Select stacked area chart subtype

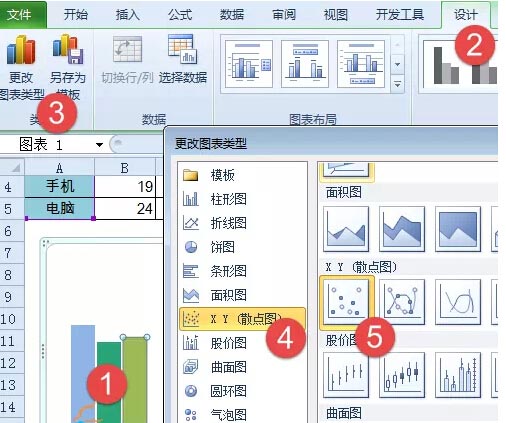[x=402, y=229]
